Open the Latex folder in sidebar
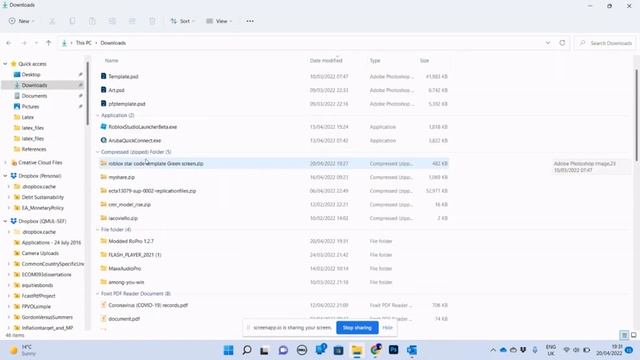640x360 pixels. [28, 117]
